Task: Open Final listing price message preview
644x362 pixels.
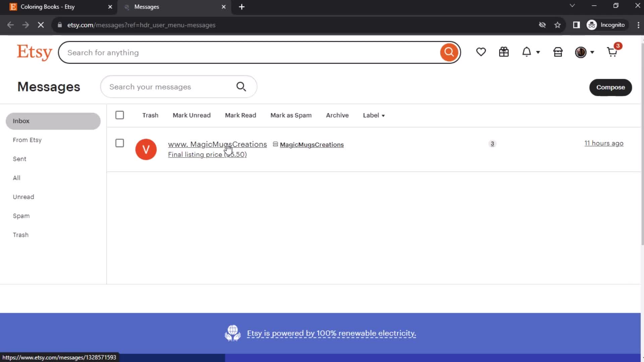Action: tap(207, 155)
